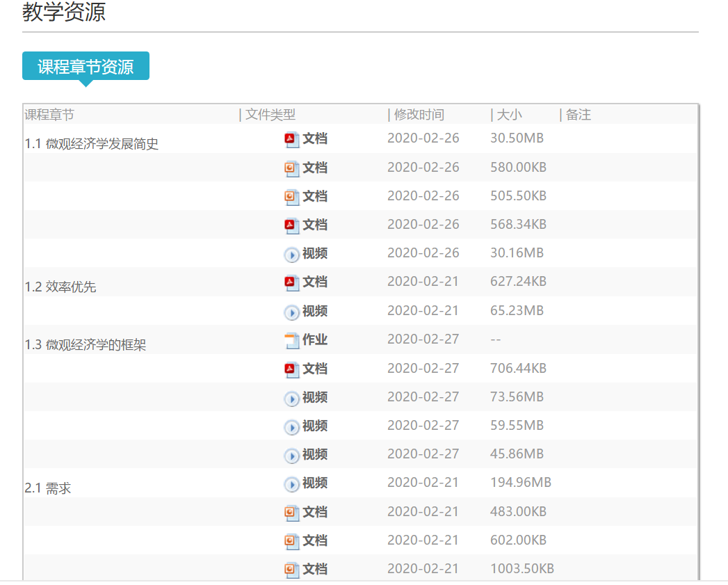Switch to the 课程章节资源 tab

pos(86,66)
